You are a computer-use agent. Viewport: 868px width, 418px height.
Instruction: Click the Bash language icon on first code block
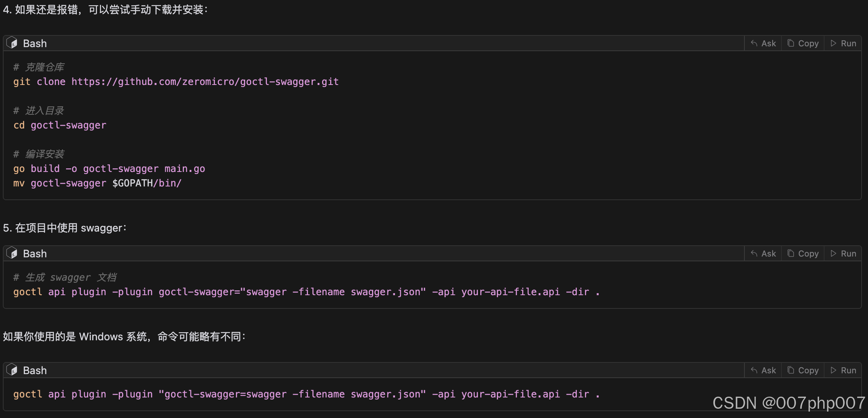(x=12, y=43)
